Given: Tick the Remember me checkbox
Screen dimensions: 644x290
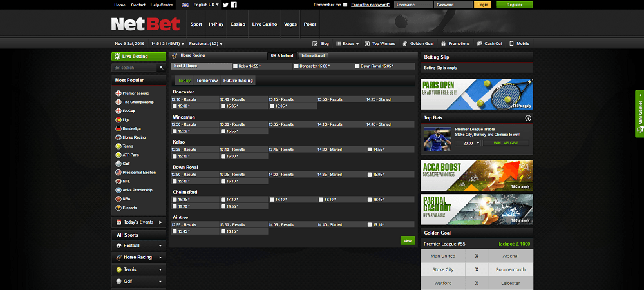Looking at the screenshot, I should tap(345, 5).
